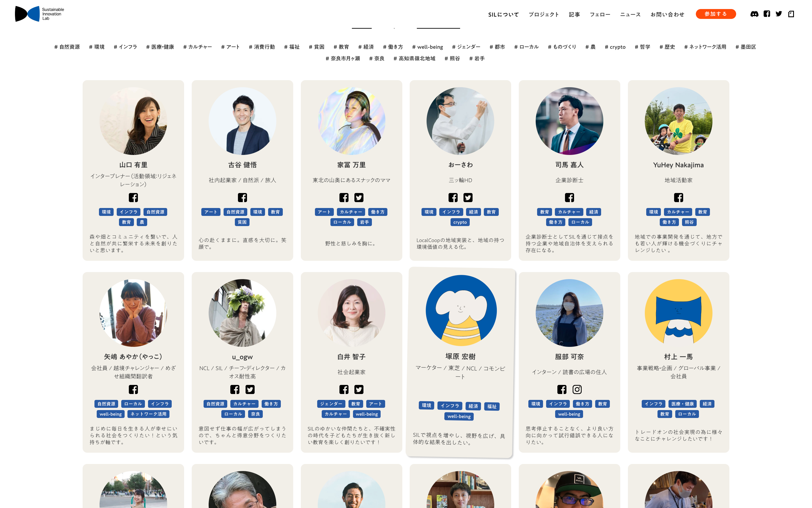Open 家冨 万里's Twitter icon
The image size is (812, 508).
coord(359,198)
